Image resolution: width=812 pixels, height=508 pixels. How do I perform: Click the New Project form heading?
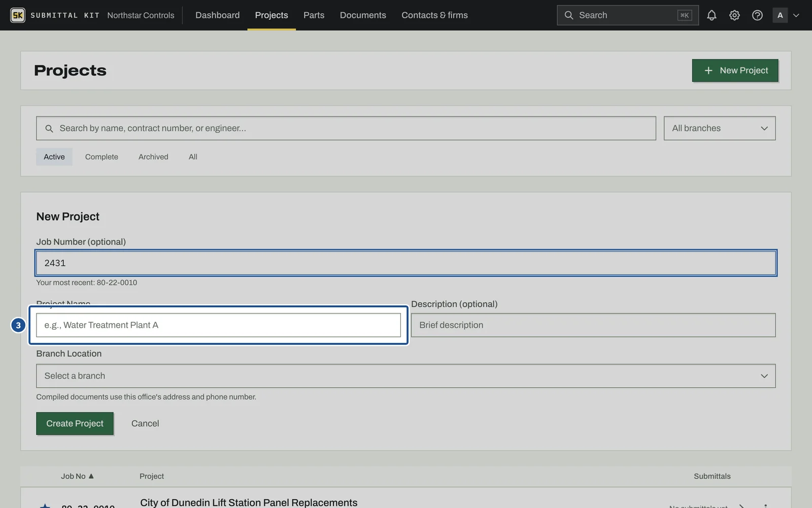coord(67,216)
